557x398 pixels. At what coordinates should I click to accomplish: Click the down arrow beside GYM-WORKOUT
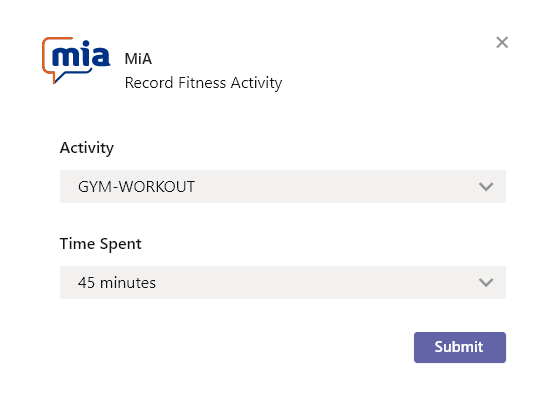coord(486,187)
